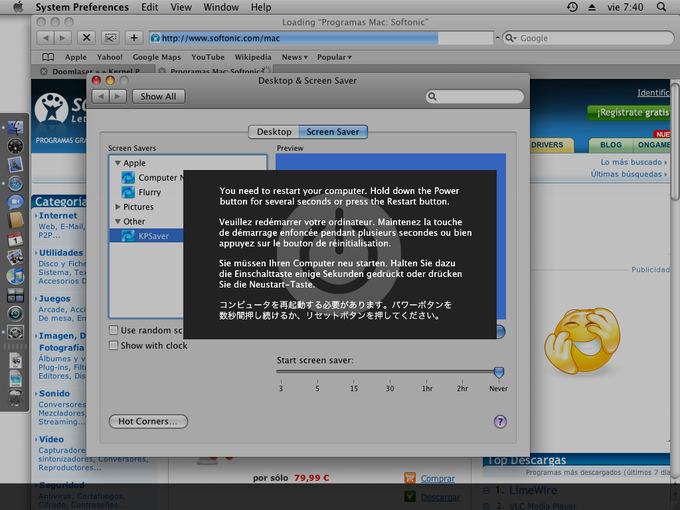The image size is (680, 510).
Task: Click System Preferences search field
Action: pyautogui.click(x=474, y=96)
